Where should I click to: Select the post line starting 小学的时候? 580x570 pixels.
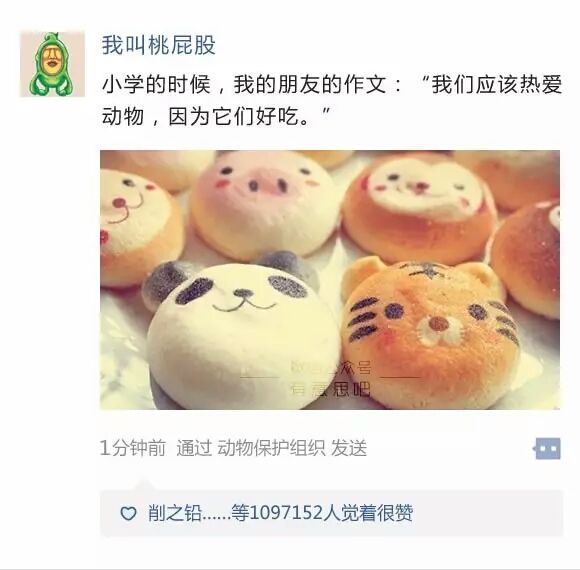coord(332,85)
